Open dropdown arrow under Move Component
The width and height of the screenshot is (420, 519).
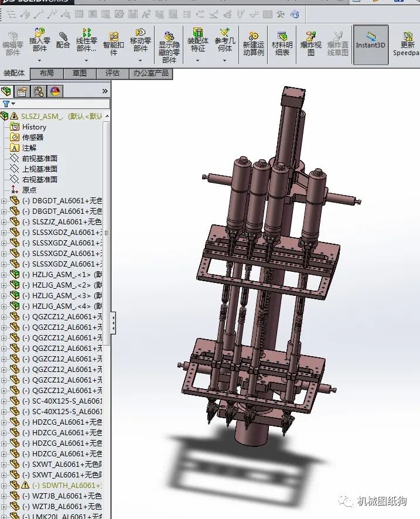[x=141, y=60]
